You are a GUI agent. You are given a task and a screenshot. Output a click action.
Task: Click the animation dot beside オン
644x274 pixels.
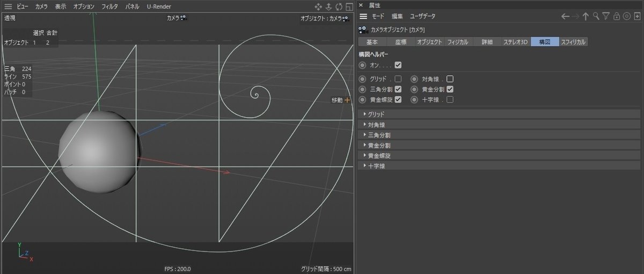point(362,66)
